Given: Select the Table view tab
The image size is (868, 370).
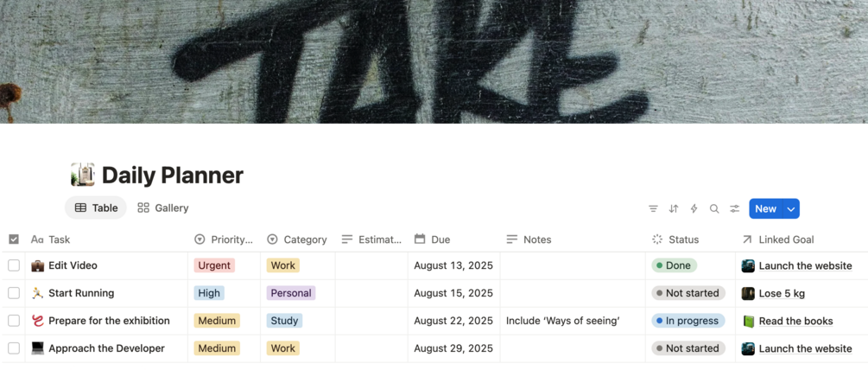Looking at the screenshot, I should (x=96, y=208).
